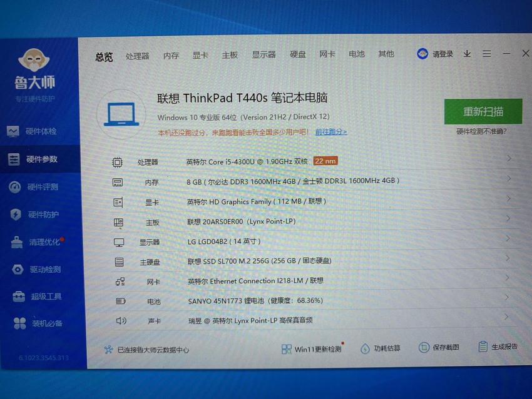Switch to the top 电池 tab

[357, 54]
